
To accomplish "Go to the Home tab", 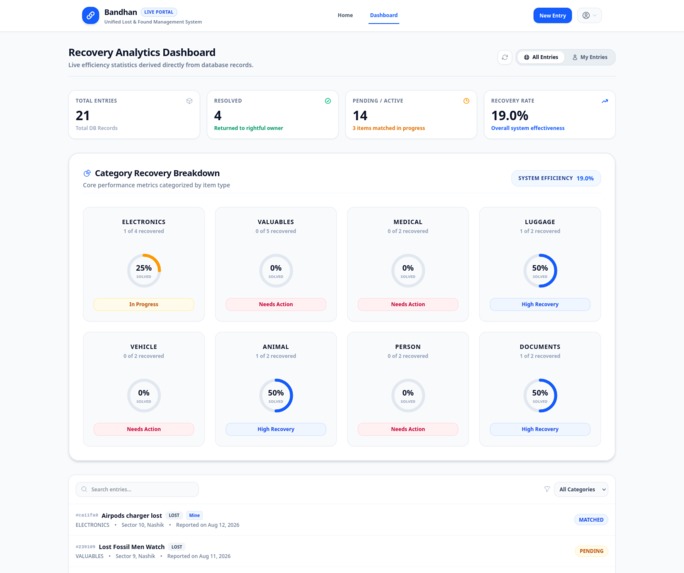I will click(345, 15).
